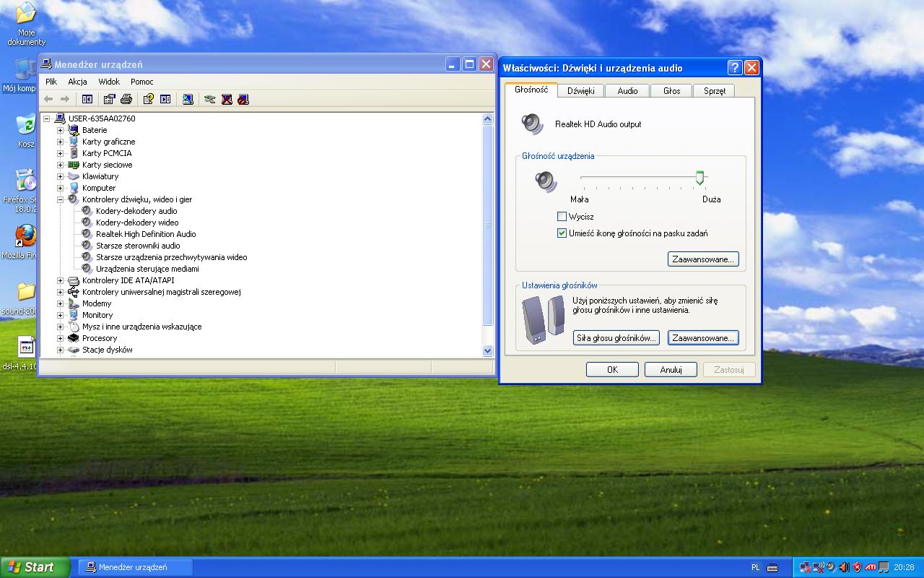924x578 pixels.
Task: Toggle the console tree panel icon
Action: (x=87, y=99)
